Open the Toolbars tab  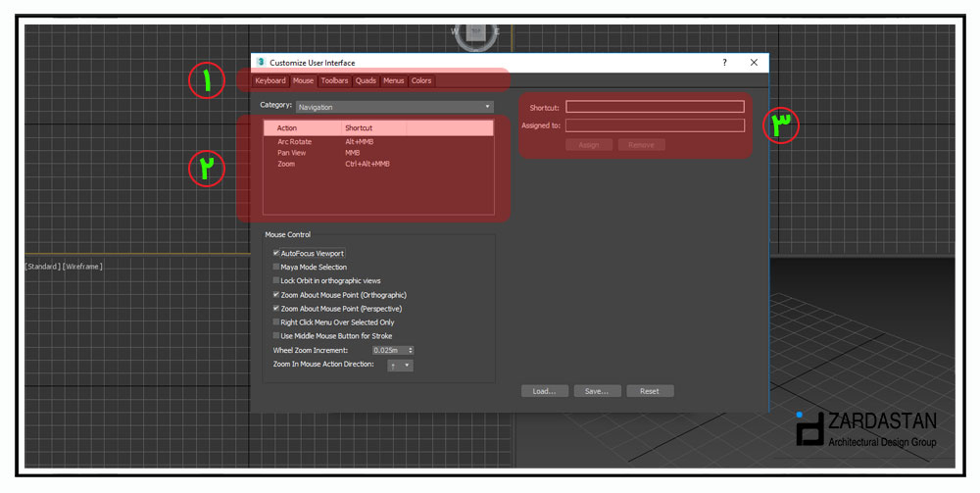334,80
